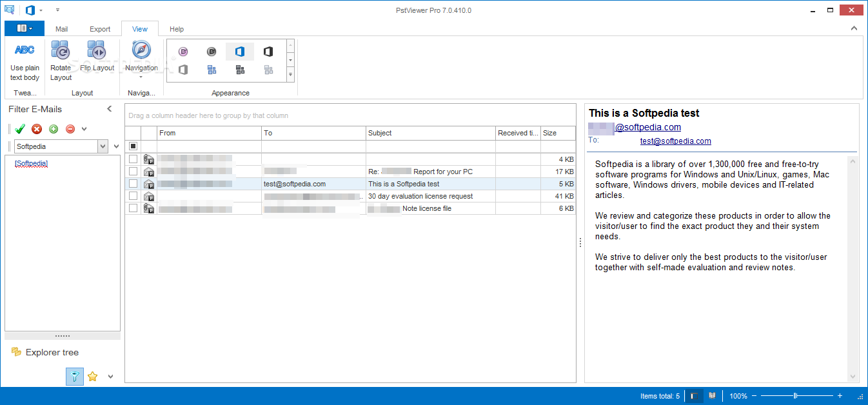The image size is (868, 405).
Task: Click the blue Office icon in quick access toolbar
Action: pos(30,10)
